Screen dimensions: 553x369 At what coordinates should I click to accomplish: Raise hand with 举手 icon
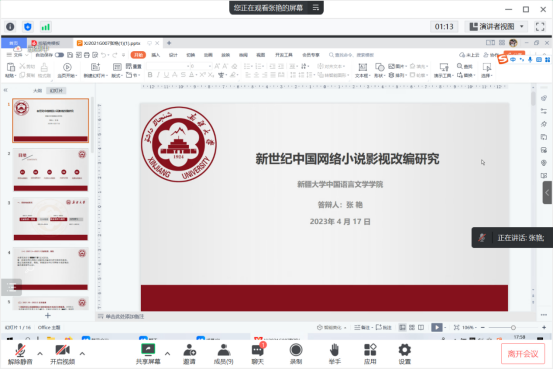click(x=334, y=354)
